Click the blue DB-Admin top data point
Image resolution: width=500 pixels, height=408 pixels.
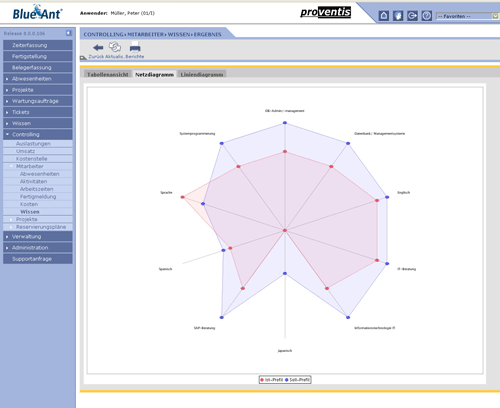point(285,123)
